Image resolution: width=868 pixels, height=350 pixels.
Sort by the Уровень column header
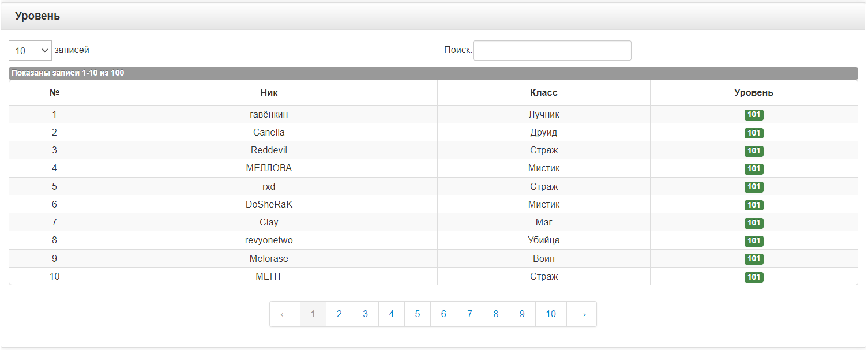point(753,93)
